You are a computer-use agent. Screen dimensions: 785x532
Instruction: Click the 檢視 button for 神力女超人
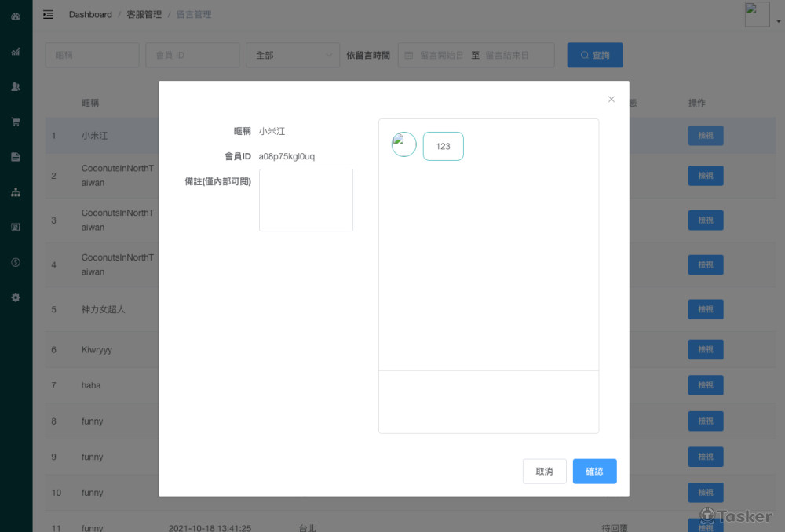coord(705,310)
